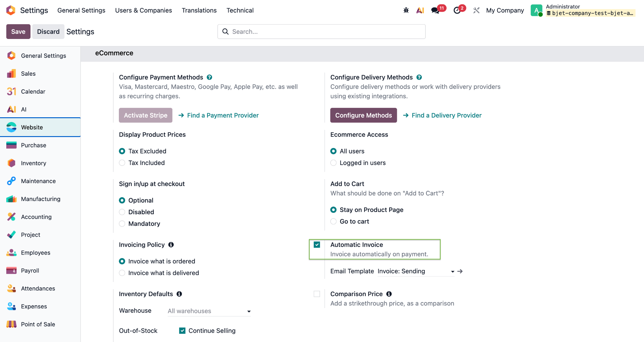This screenshot has height=342, width=644.
Task: Click the Sales app icon in sidebar
Action: tap(11, 74)
